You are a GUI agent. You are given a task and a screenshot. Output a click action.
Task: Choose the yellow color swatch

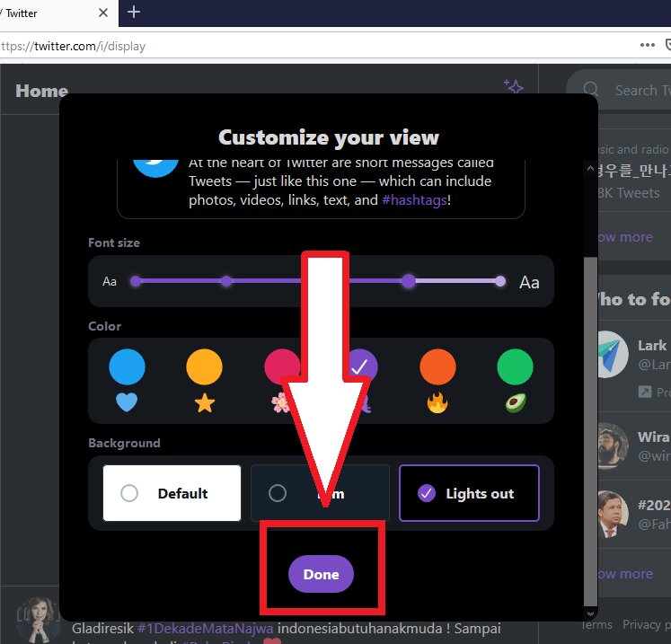coord(205,366)
